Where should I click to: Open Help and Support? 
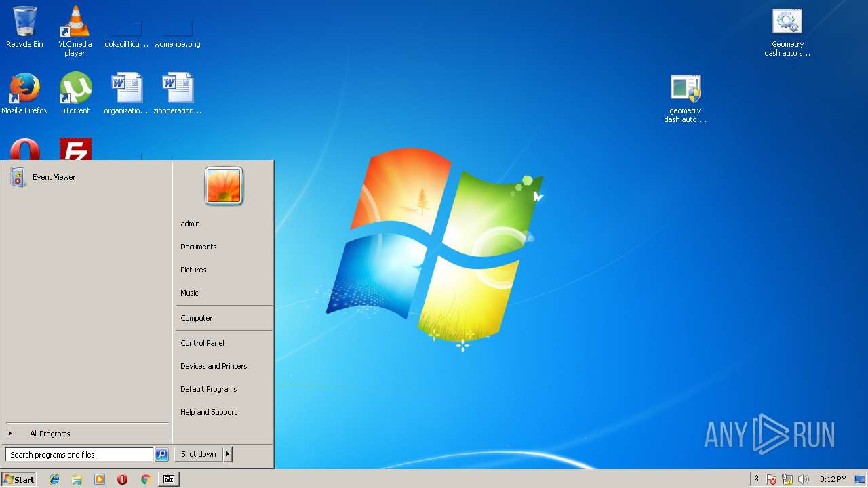click(224, 412)
